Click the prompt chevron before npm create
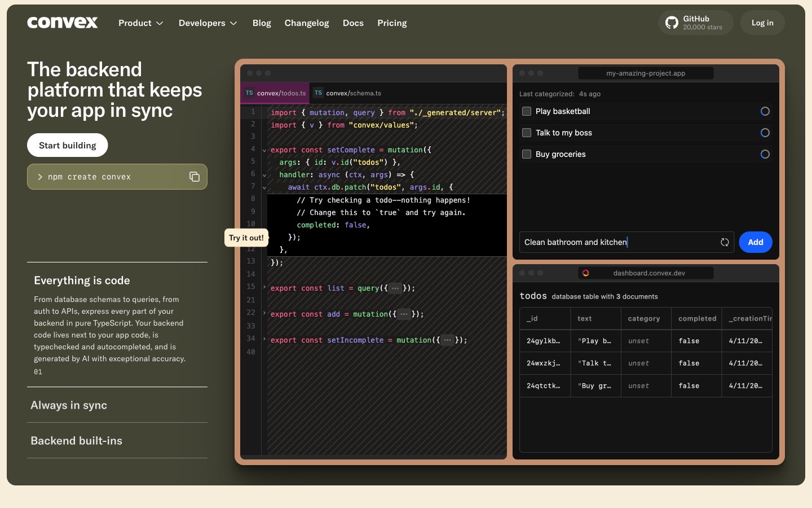 (40, 177)
